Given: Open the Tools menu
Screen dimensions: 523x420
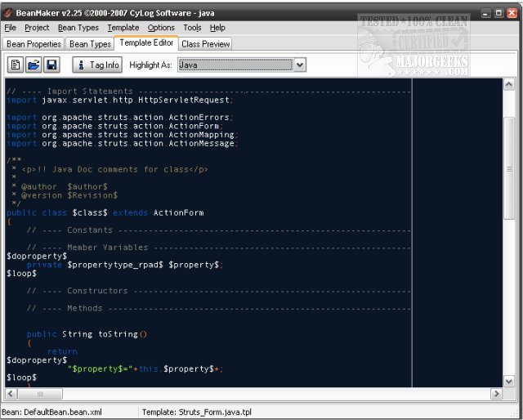Looking at the screenshot, I should (192, 28).
